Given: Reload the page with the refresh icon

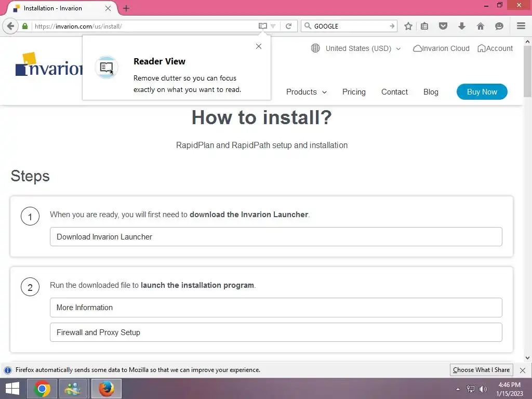Looking at the screenshot, I should (x=288, y=26).
